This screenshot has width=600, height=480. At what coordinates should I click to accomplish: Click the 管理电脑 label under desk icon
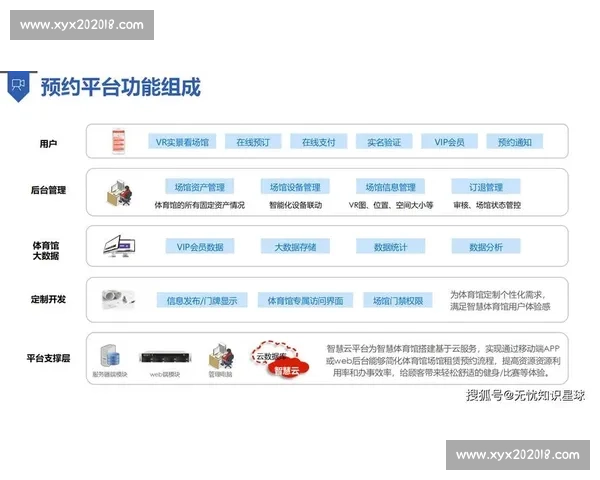[x=220, y=374]
